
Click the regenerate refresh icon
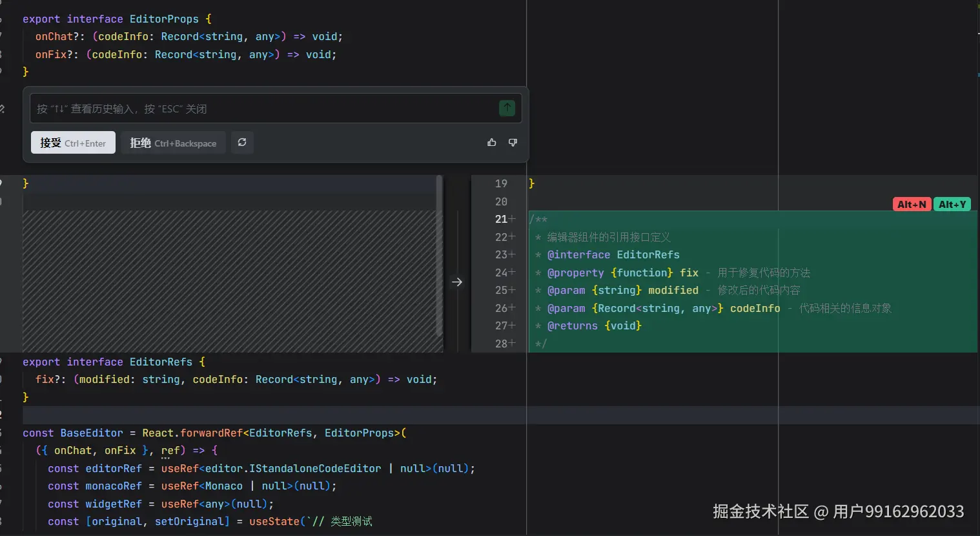(x=242, y=143)
